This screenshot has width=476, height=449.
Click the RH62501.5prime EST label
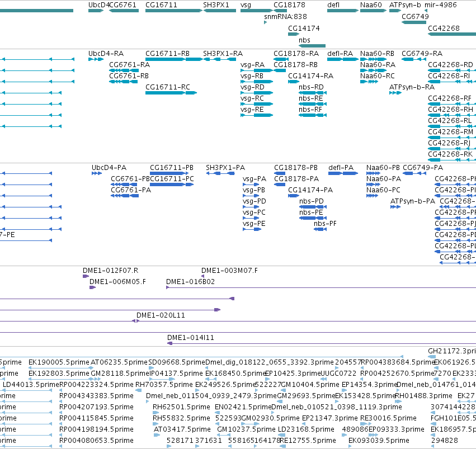pos(182,407)
